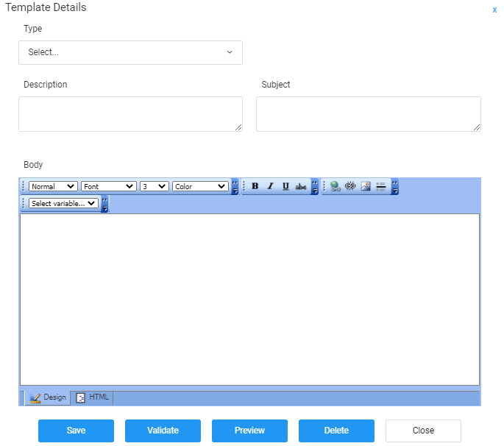Viewport: 504px width, 446px height.
Task: Remove link using the broken chain icon
Action: 350,187
